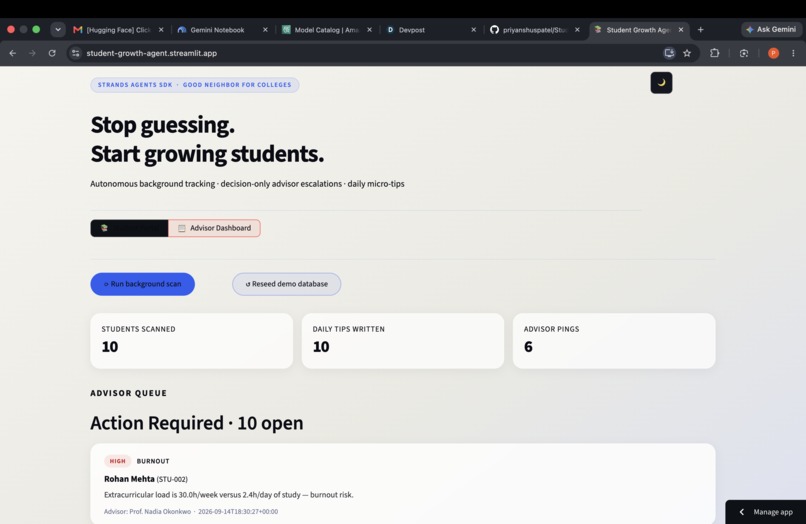Click the HIGH severity badge

pyautogui.click(x=117, y=461)
